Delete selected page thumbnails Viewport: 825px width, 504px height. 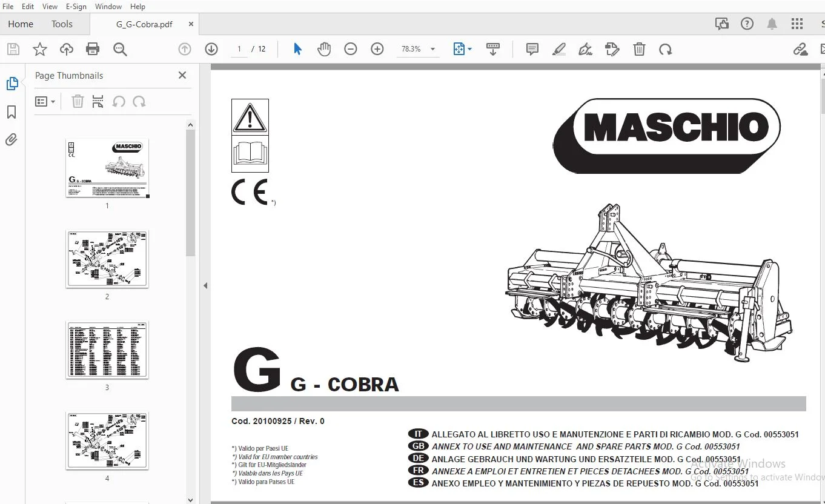point(78,101)
